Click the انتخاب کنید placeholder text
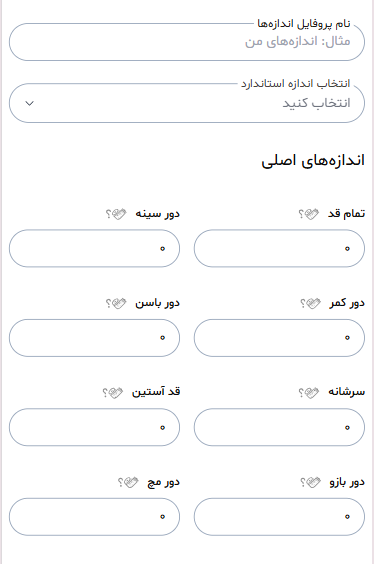 (x=316, y=103)
